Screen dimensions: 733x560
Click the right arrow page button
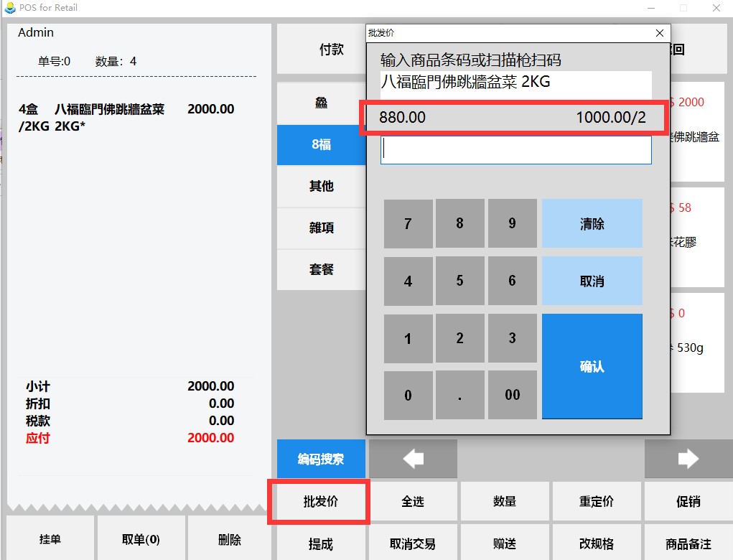pyautogui.click(x=688, y=459)
